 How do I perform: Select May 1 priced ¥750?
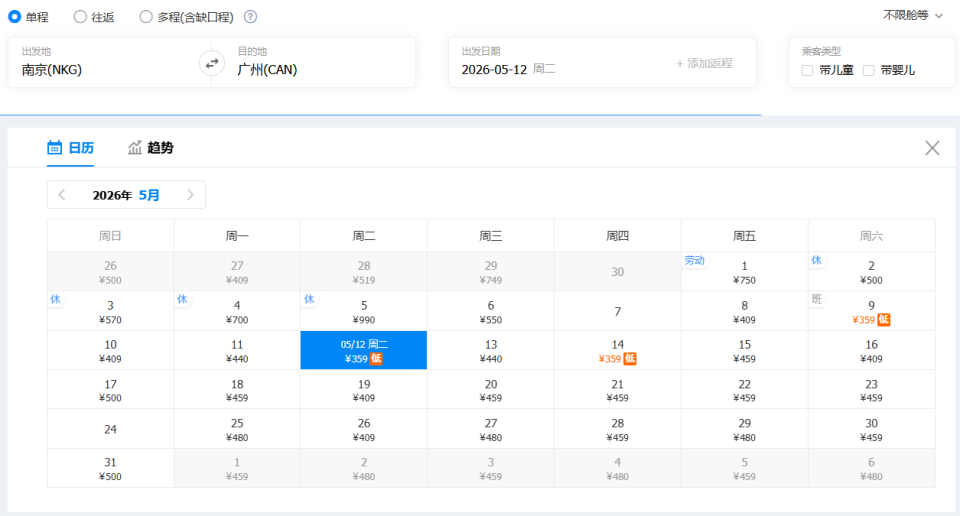point(744,272)
